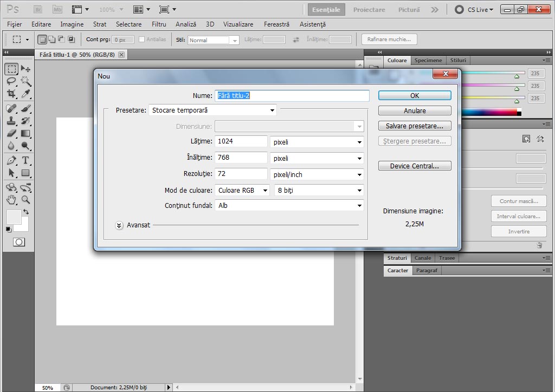Switch to the Esențiale workspace
Screen dimensions: 555x392
tap(326, 10)
